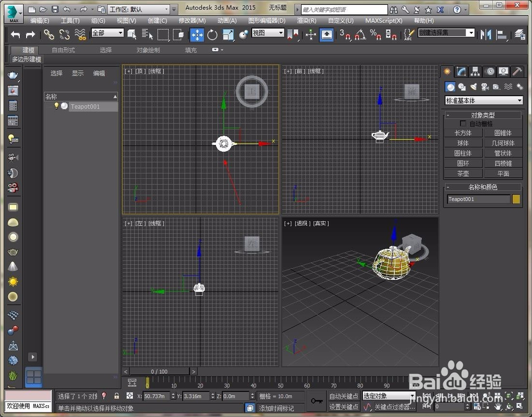Toggle 自动关键点 auto key mode
The image size is (532, 417).
pyautogui.click(x=344, y=396)
